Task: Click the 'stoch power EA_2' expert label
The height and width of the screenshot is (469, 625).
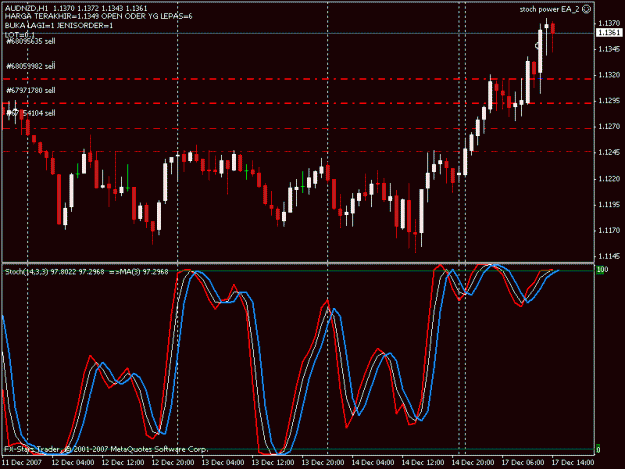Action: pyautogui.click(x=549, y=9)
